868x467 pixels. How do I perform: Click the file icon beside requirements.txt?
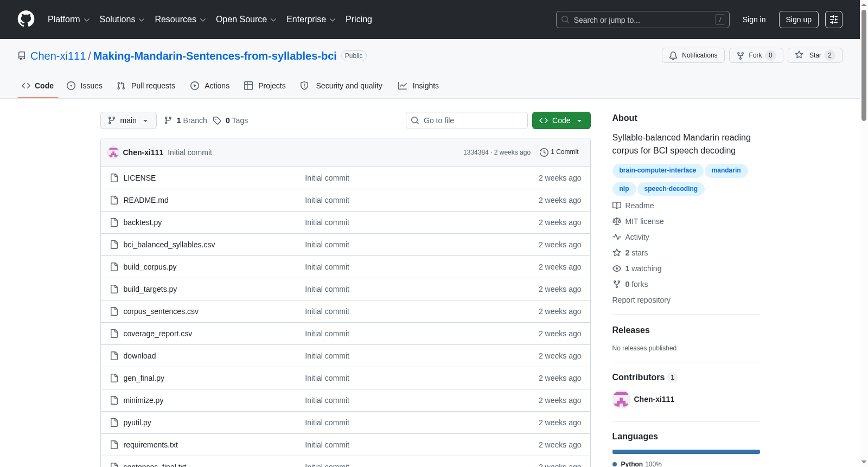114,445
